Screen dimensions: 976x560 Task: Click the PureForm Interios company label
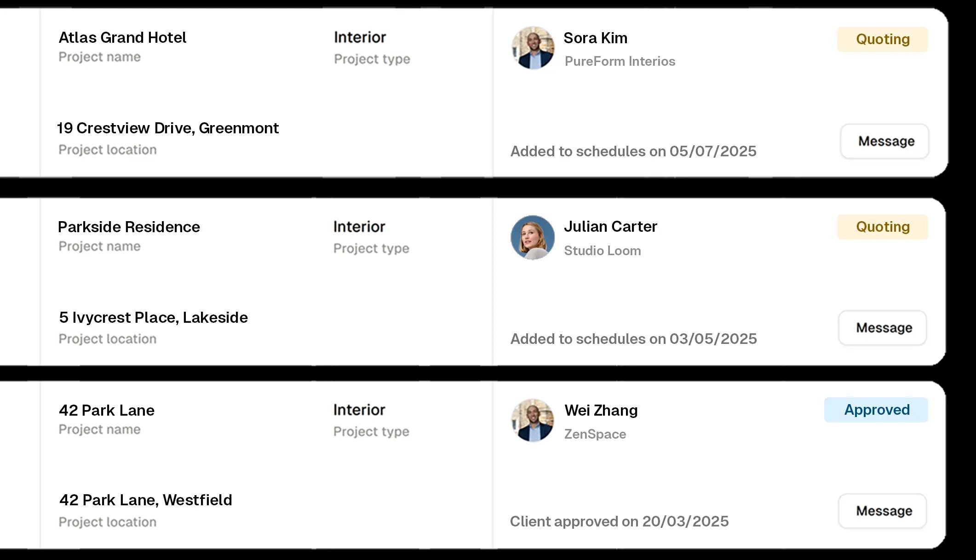coord(620,61)
